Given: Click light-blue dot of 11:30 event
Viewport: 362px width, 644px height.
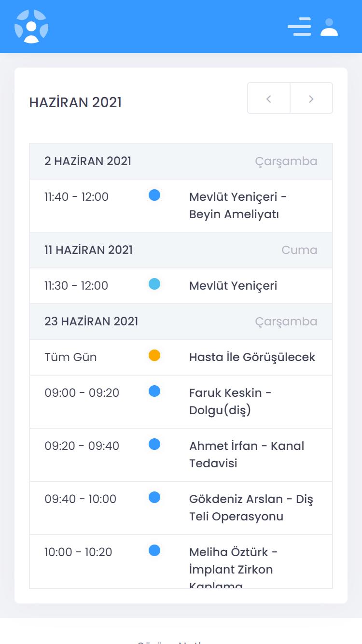Looking at the screenshot, I should tap(154, 284).
